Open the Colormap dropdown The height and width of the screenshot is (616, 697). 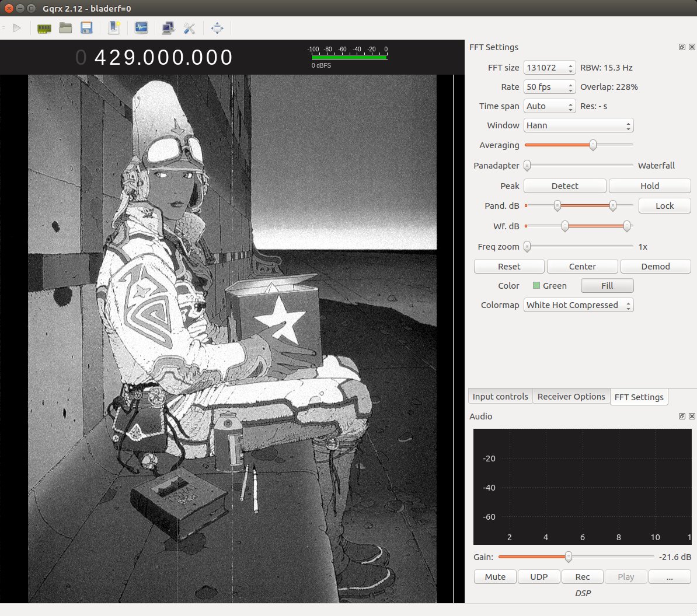(x=578, y=305)
